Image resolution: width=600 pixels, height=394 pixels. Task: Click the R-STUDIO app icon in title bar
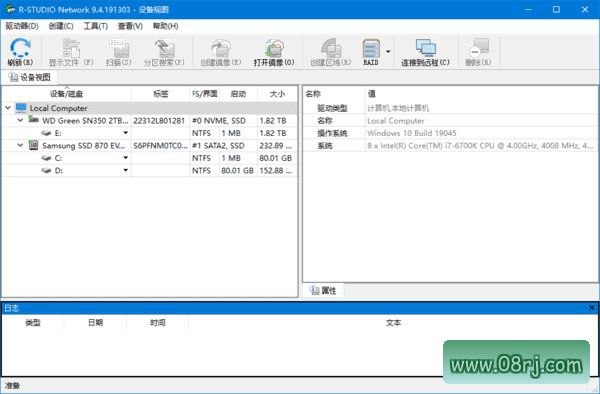[10, 9]
